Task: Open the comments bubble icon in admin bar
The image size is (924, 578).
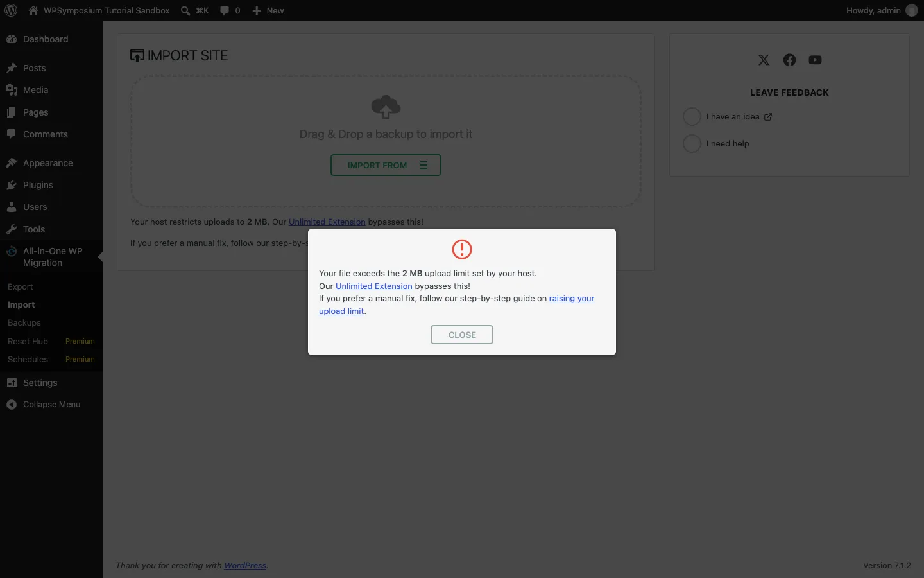Action: pyautogui.click(x=225, y=10)
